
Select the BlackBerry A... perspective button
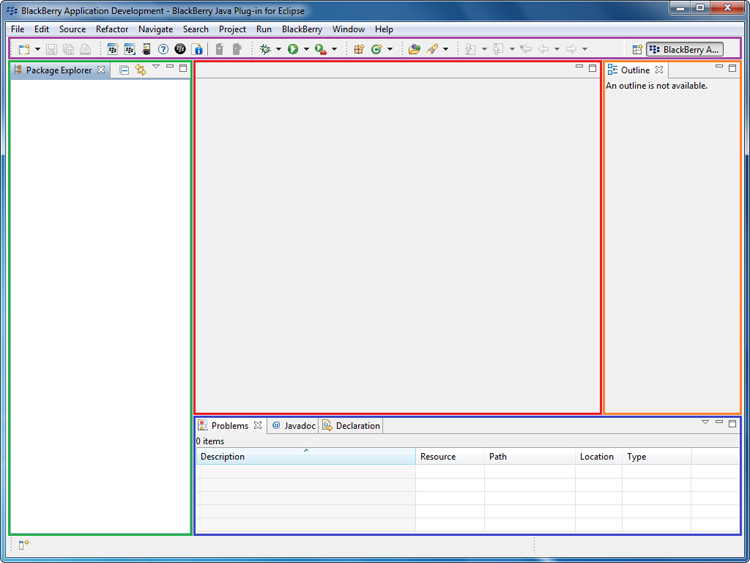(x=685, y=49)
